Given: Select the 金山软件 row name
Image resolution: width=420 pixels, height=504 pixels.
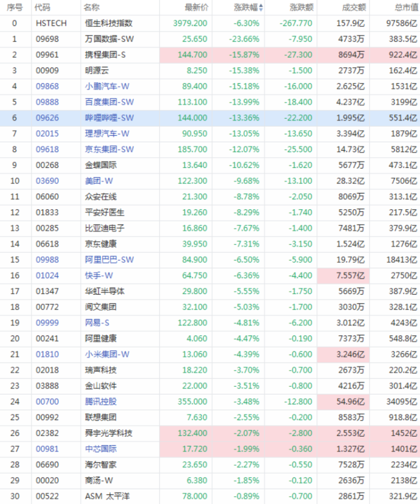Looking at the screenshot, I should 100,386.
